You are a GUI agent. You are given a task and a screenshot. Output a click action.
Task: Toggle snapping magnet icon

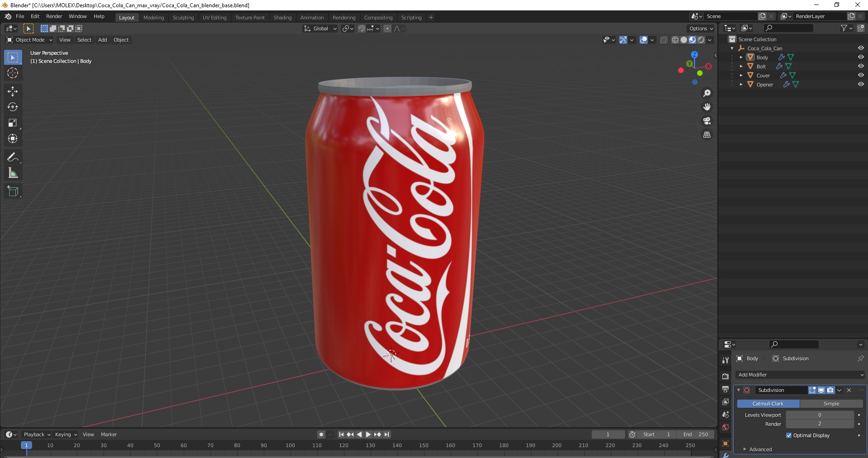tap(361, 29)
